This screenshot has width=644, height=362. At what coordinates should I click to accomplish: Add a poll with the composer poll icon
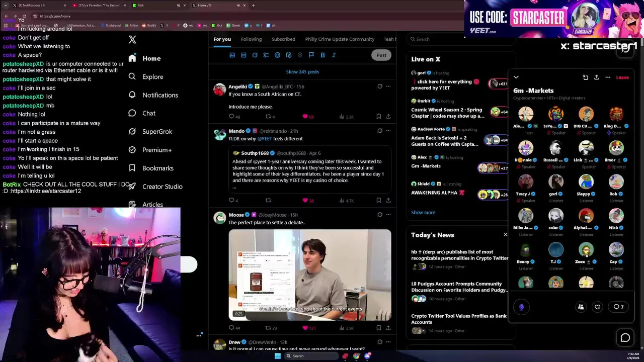tap(266, 55)
